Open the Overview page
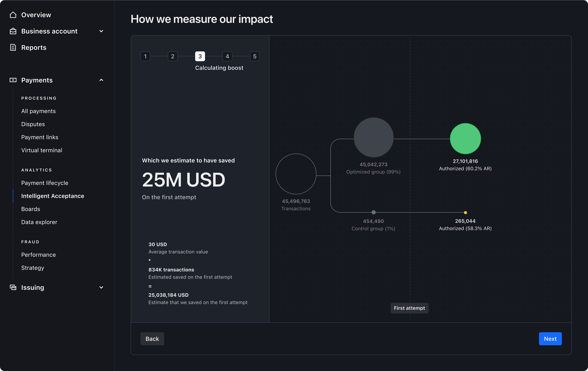The width and height of the screenshot is (588, 371). coord(36,15)
